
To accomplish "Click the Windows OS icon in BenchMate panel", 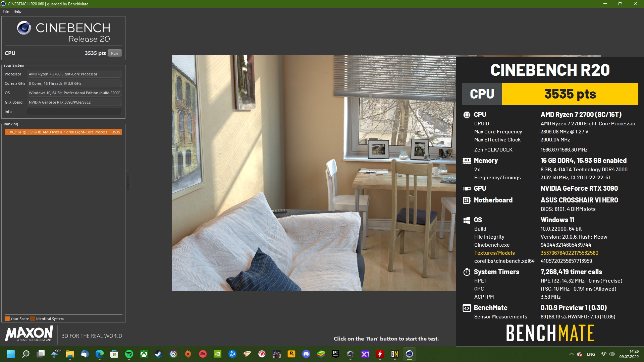I will 467,220.
